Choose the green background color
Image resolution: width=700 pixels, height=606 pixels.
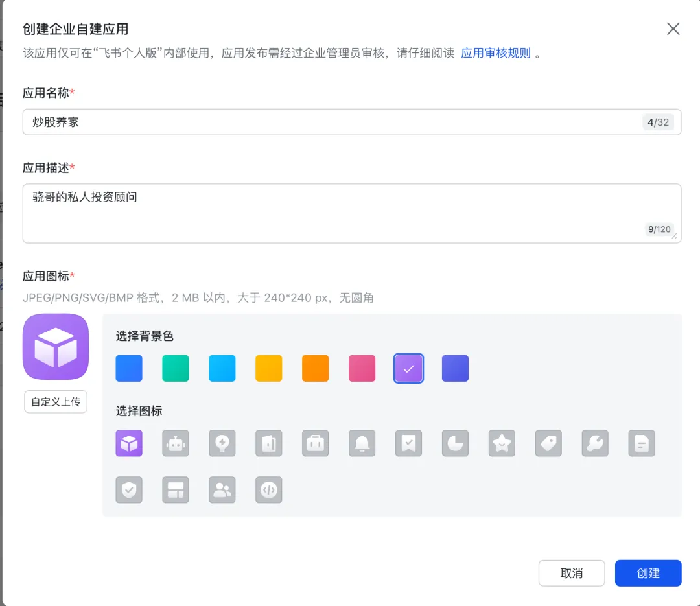pos(176,369)
